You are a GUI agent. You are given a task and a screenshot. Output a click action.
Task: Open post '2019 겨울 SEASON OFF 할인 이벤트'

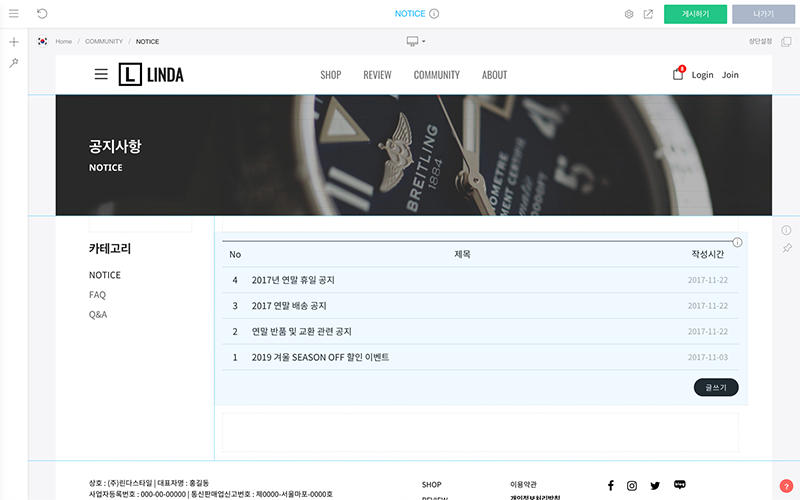point(320,357)
